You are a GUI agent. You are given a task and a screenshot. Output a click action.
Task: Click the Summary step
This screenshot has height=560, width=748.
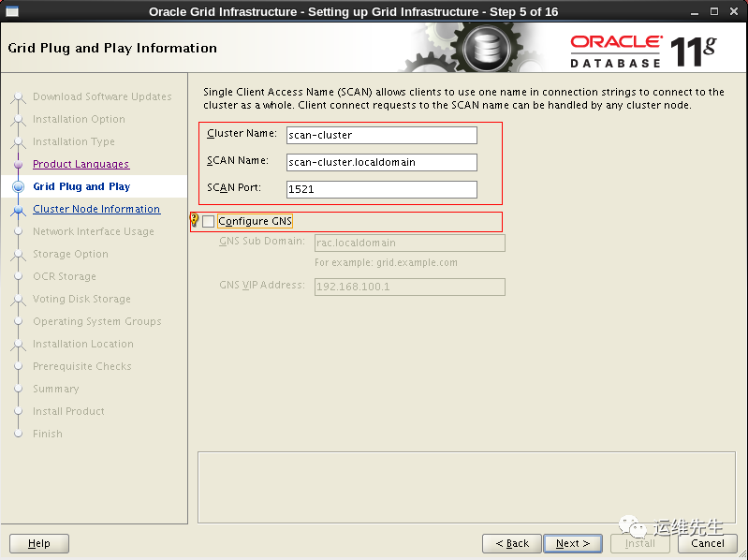click(x=56, y=389)
